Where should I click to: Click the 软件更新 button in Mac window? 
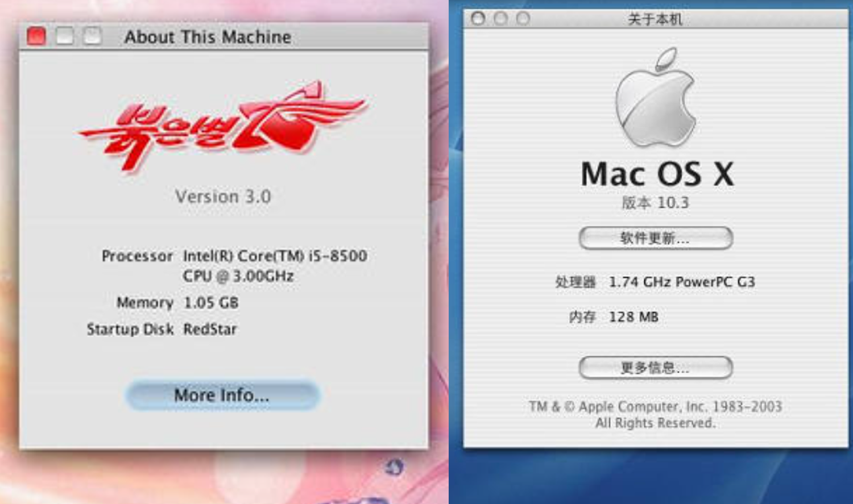tap(656, 238)
